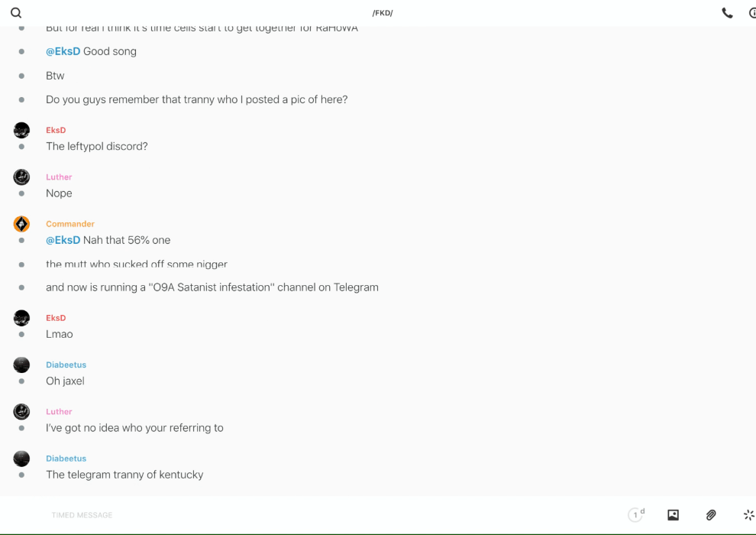Click the EksD username above 'Lmao'
Viewport: 756px width, 535px height.
click(x=56, y=318)
